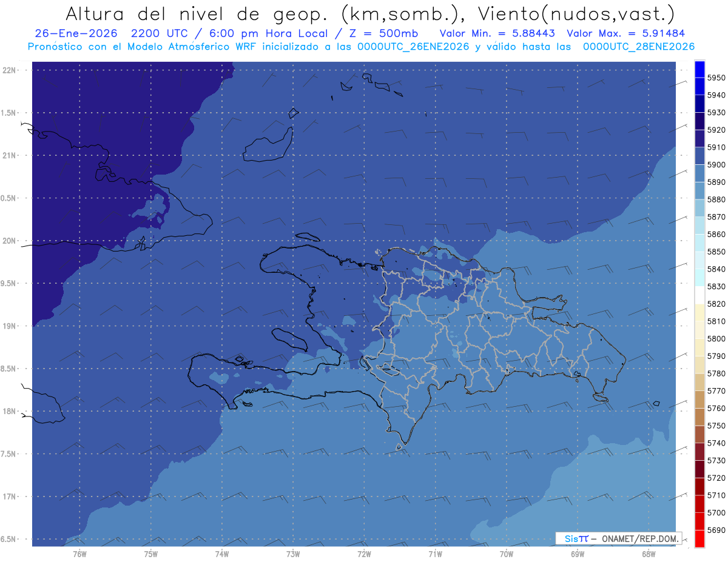
Task: Click the colorbar label '5860'
Action: [716, 234]
